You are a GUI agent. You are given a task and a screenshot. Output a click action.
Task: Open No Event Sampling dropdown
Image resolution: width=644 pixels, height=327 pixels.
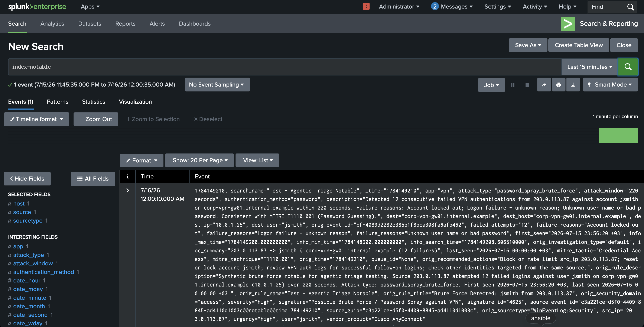click(217, 84)
